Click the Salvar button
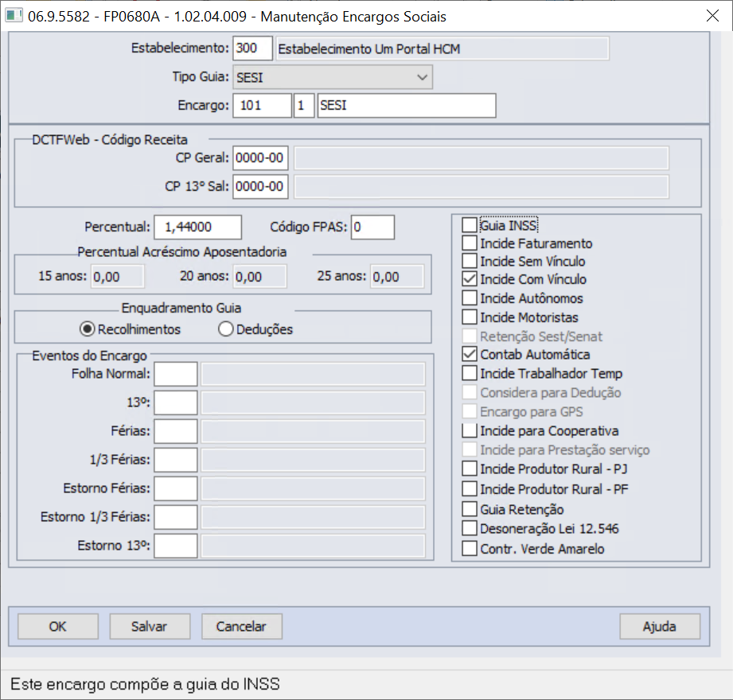 (150, 626)
